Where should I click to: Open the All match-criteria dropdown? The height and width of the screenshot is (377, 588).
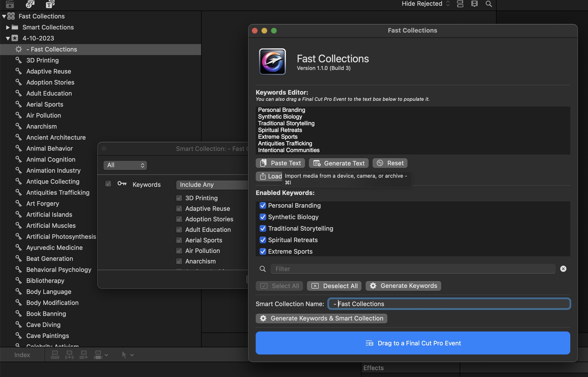coord(125,165)
